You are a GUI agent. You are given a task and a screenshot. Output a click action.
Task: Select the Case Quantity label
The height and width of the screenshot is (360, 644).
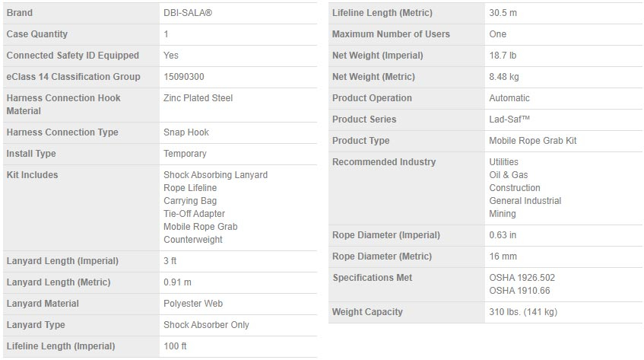[37, 34]
